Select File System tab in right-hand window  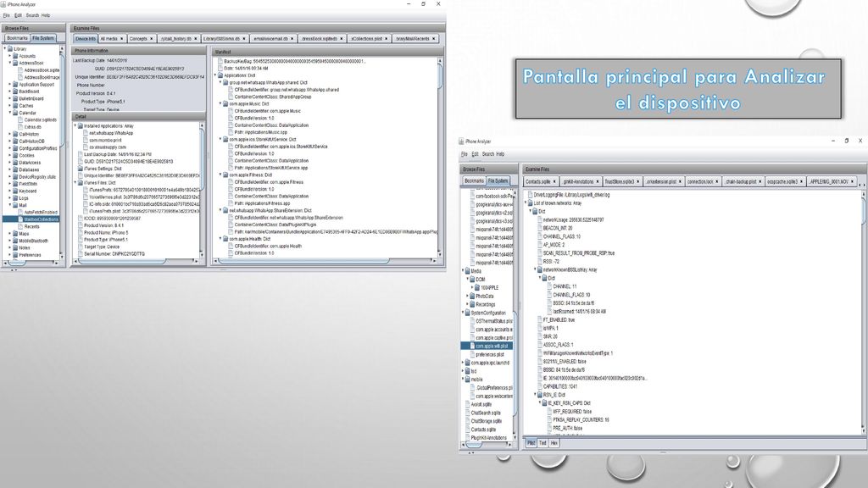pos(498,181)
